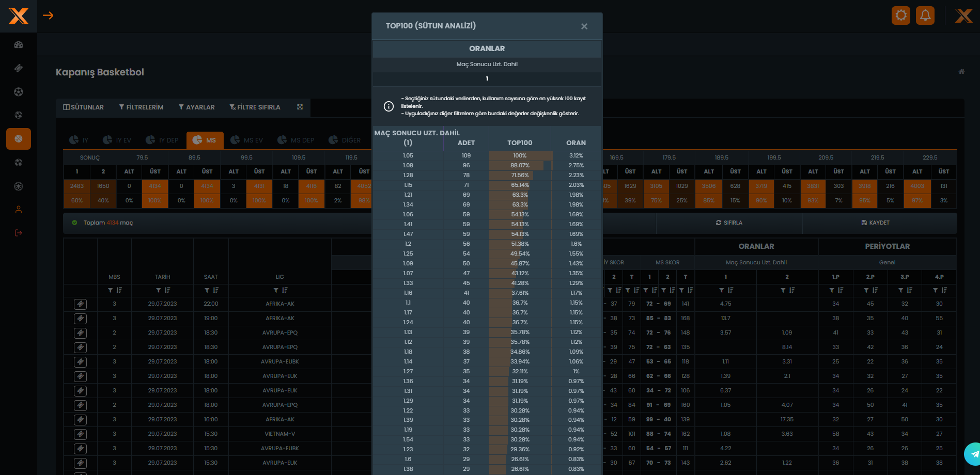
Task: Open the settings gear in top bar
Action: coord(900,15)
